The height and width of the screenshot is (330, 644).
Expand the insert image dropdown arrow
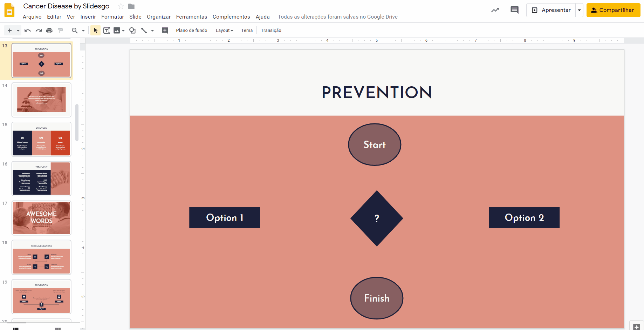pyautogui.click(x=123, y=31)
